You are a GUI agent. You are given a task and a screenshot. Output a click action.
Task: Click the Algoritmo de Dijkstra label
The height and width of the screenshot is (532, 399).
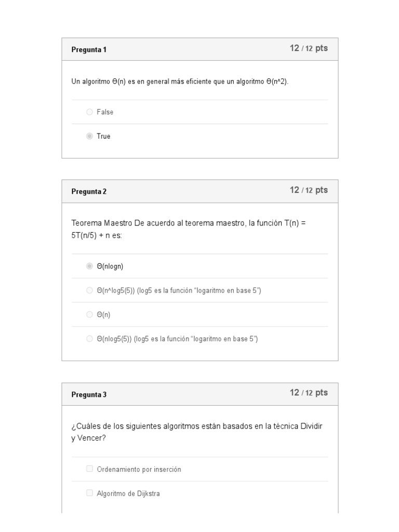click(128, 494)
